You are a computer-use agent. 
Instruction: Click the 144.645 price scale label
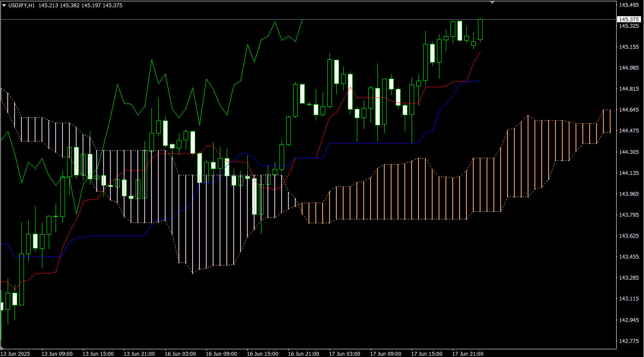[629, 110]
